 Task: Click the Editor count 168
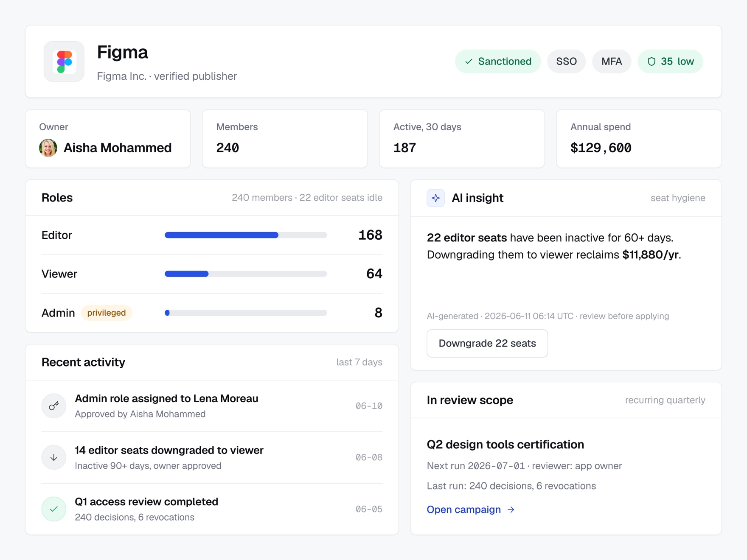click(370, 235)
